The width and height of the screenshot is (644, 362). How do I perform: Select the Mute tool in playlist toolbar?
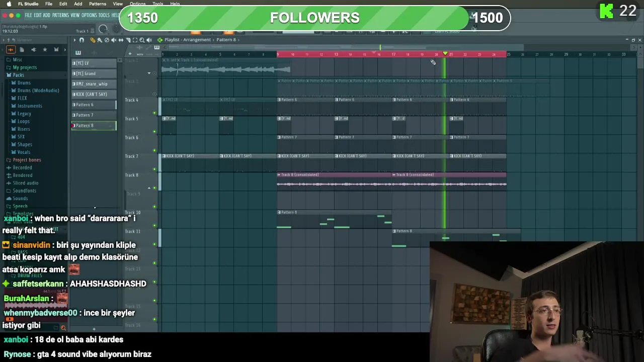(113, 40)
